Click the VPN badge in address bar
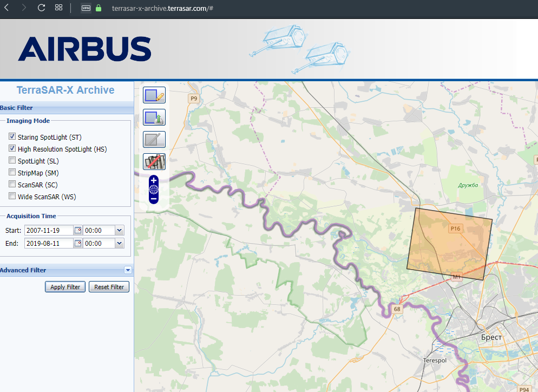 click(86, 8)
